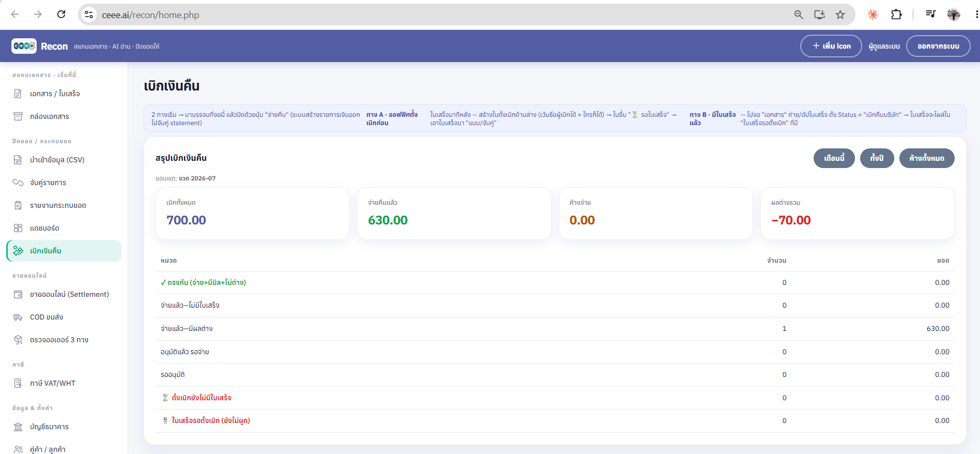Click the ceee Recon logo icon
The image size is (980, 454).
(x=24, y=46)
